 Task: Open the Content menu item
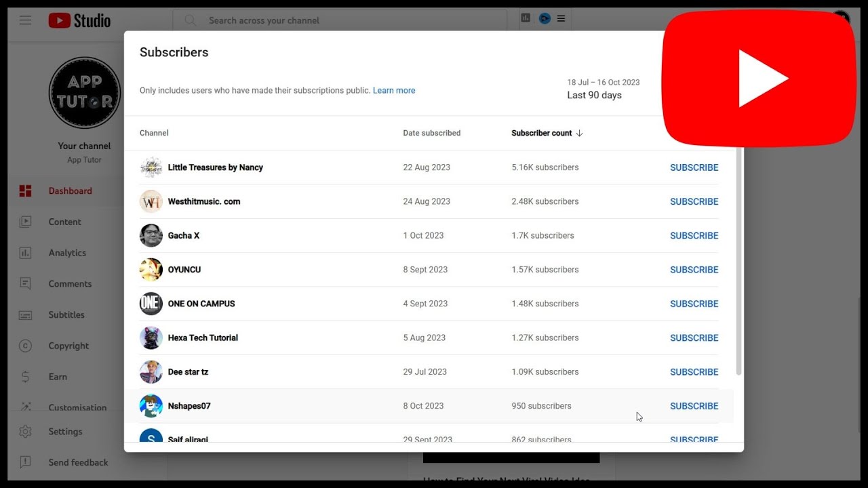point(64,222)
